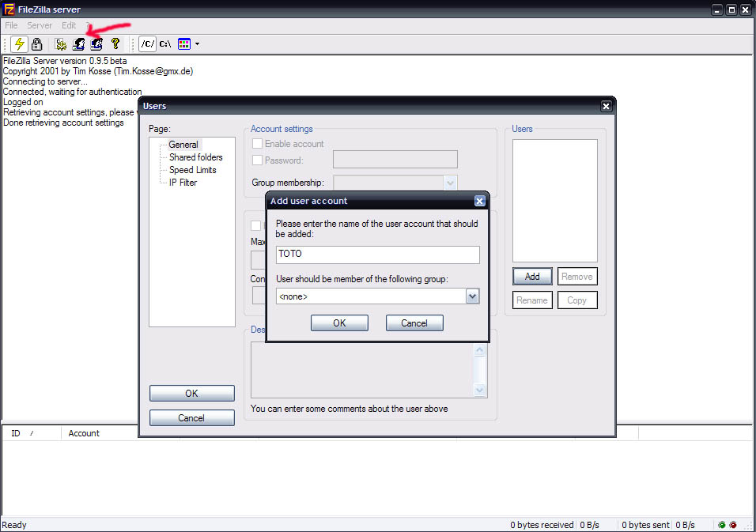Image resolution: width=756 pixels, height=532 pixels.
Task: Click the description scrollbar up arrow
Action: (x=479, y=350)
